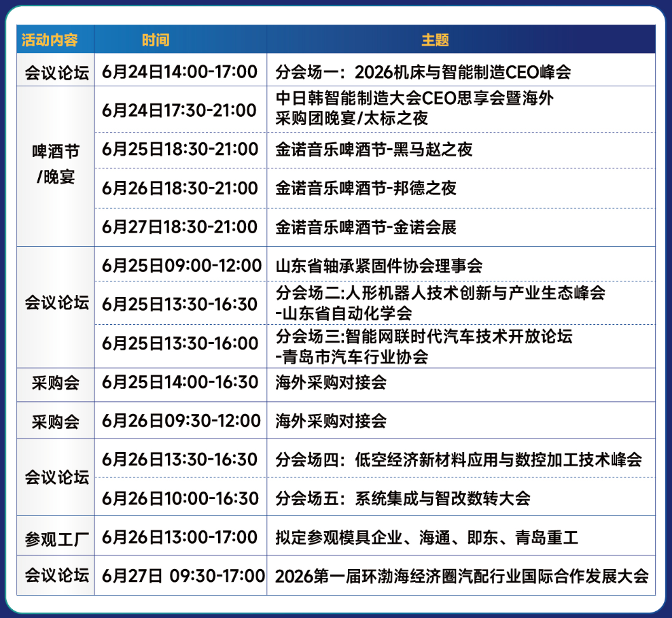Select the 啤酒节/晚宴 category cell
672x618 pixels.
coord(55,166)
